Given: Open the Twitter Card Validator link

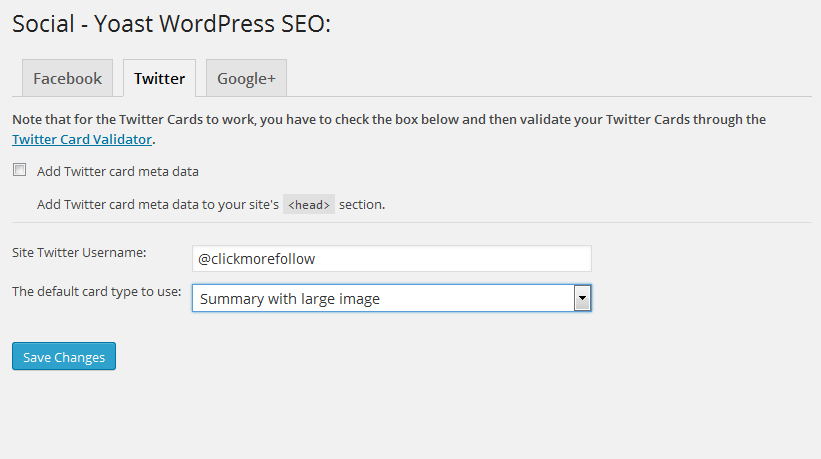Looking at the screenshot, I should click(x=82, y=139).
